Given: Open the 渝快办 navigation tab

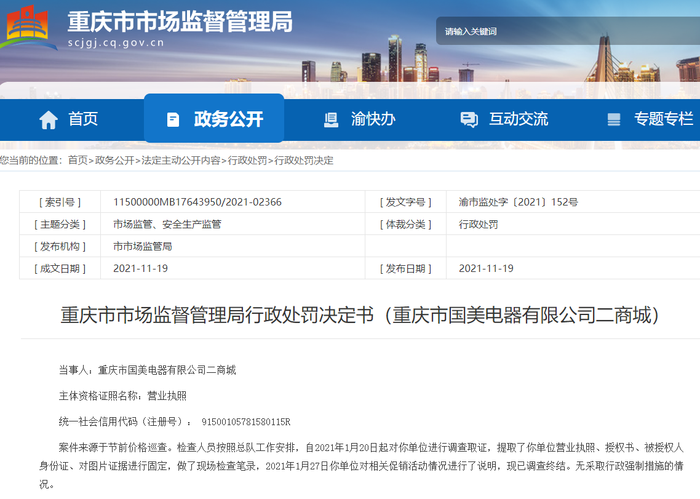Looking at the screenshot, I should pos(359,119).
